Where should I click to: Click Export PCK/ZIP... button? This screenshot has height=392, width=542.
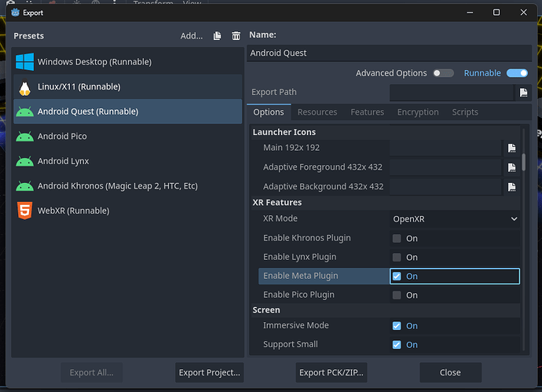tap(331, 372)
